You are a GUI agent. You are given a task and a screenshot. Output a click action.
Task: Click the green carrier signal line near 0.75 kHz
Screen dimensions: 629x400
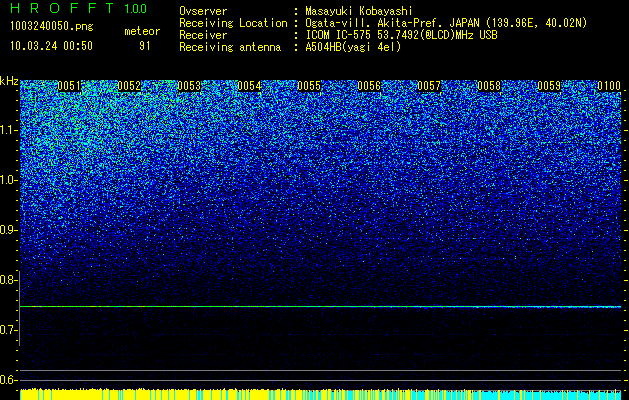click(x=320, y=307)
